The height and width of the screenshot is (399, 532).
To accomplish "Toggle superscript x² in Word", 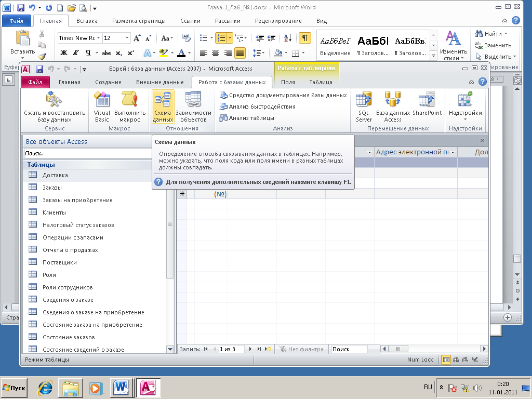I will [x=130, y=53].
